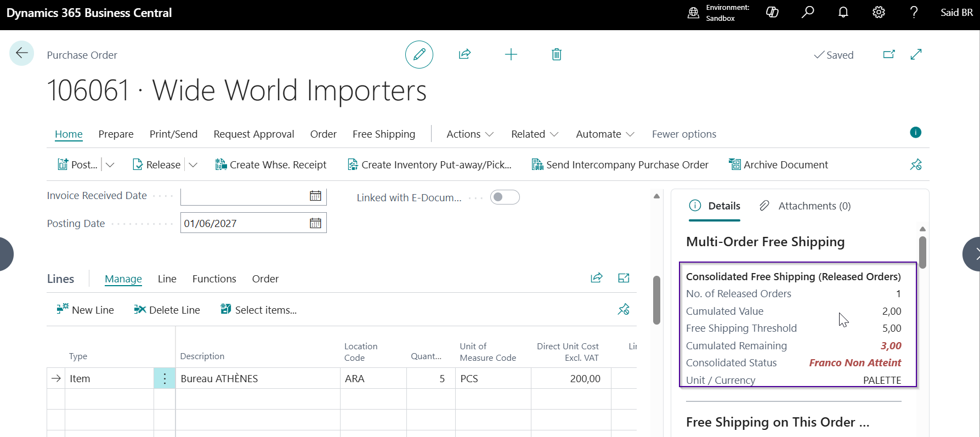Click Fewer options
This screenshot has width=980, height=437.
click(684, 134)
